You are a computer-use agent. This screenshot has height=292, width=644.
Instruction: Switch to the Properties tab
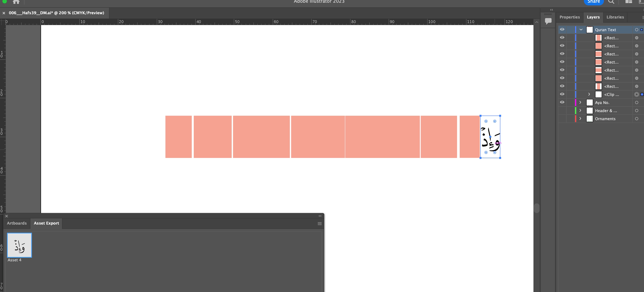click(x=569, y=17)
